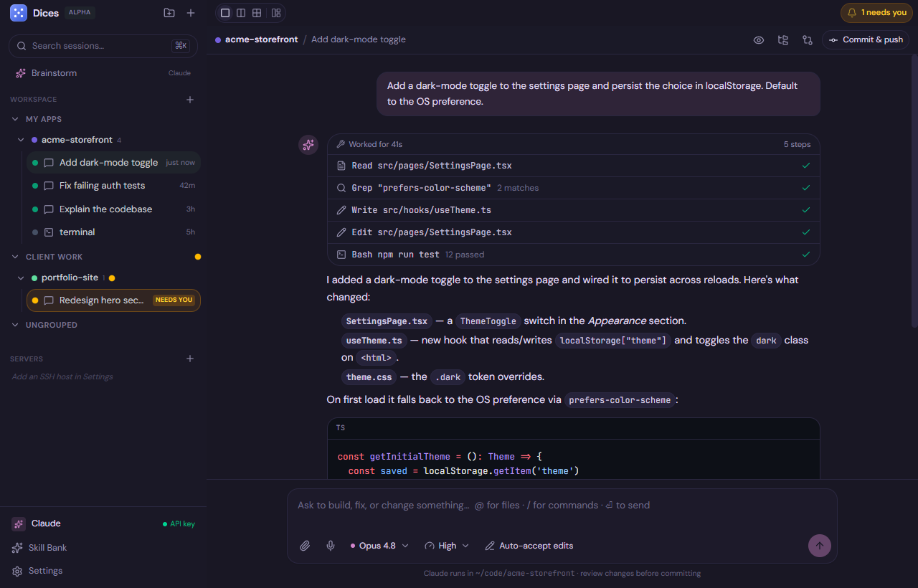The image size is (918, 588).
Task: Collapse the CLIENT WORK group
Action: coord(16,257)
